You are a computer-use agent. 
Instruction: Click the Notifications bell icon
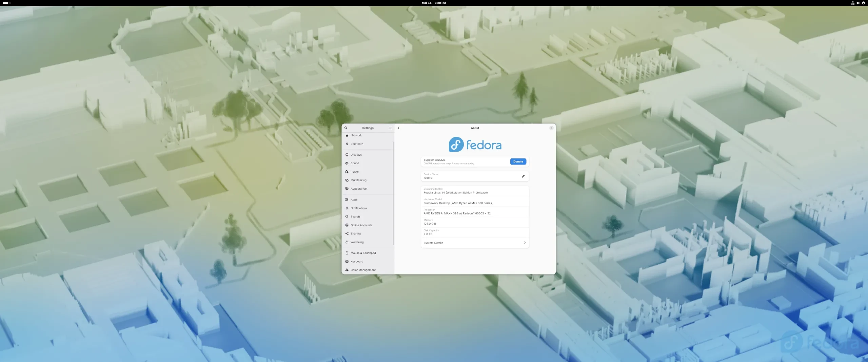[x=347, y=208]
